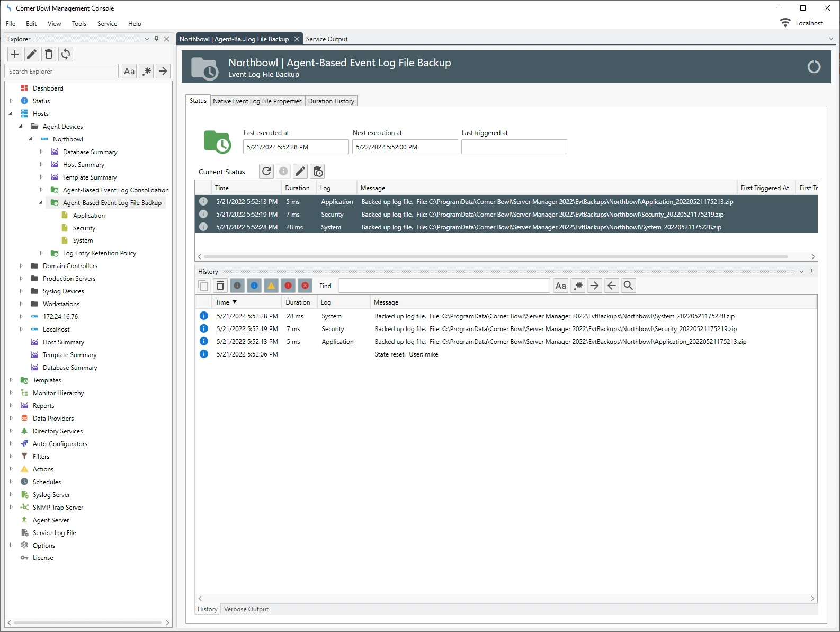
Task: Toggle the blue information filter in History
Action: [x=254, y=286]
